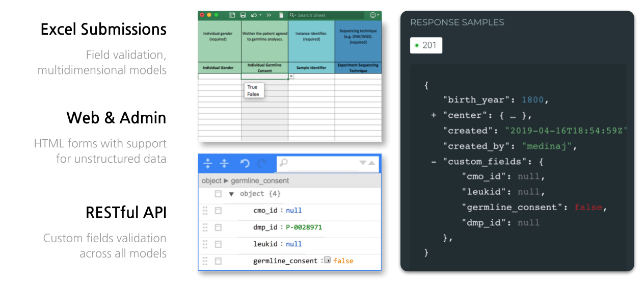Image resolution: width=644 pixels, height=282 pixels.
Task: Click the action menu square beside cmo_id
Action: tap(218, 210)
